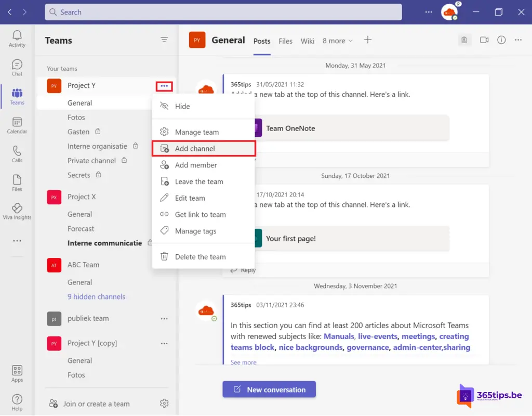Switch to the Posts tab
This screenshot has height=416, width=532.
coord(262,41)
